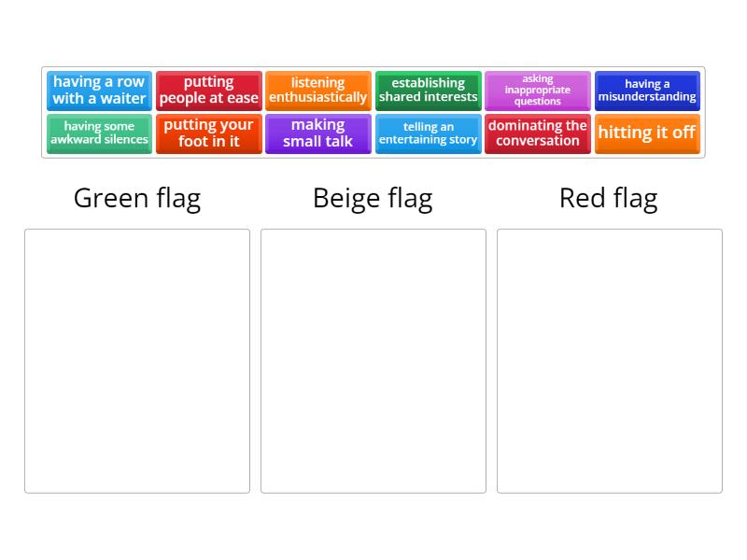Viewport: 747px width, 560px height.
Task: Select the "having a misunderstanding" tile
Action: 647,90
